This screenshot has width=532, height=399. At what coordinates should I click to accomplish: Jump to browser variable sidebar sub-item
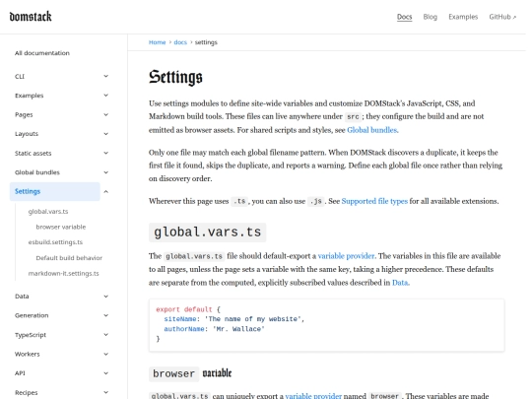[61, 227]
